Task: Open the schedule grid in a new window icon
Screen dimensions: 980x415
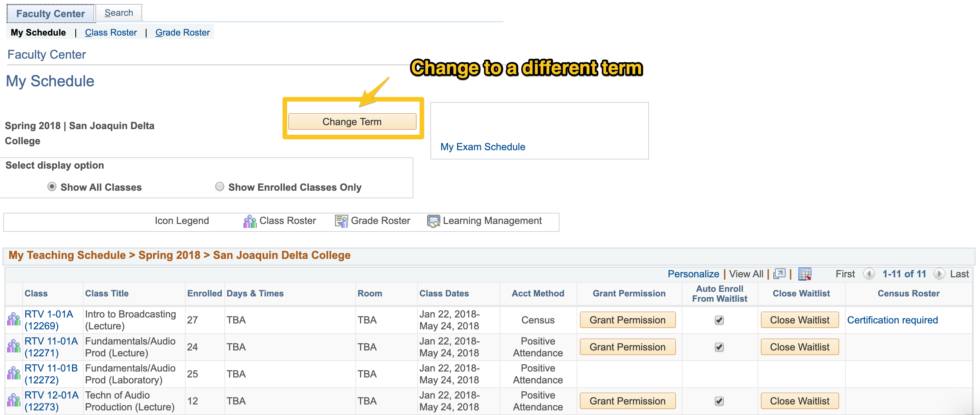Action: tap(779, 274)
